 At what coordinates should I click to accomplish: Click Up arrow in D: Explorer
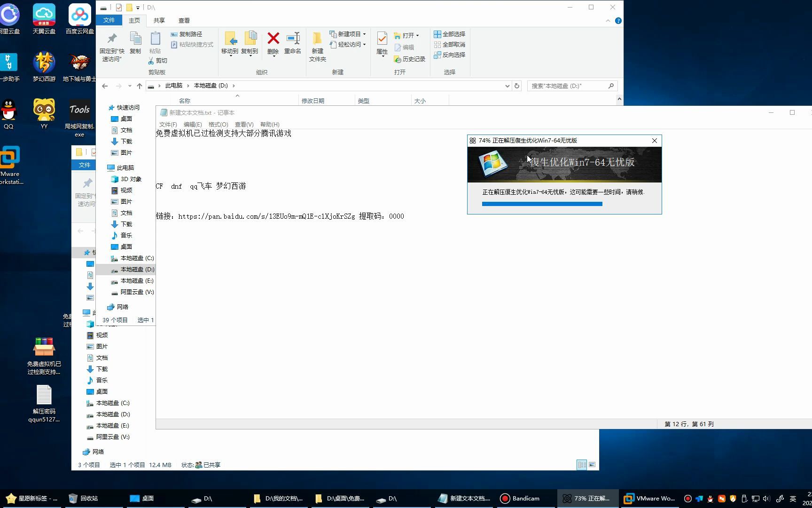[x=140, y=86]
